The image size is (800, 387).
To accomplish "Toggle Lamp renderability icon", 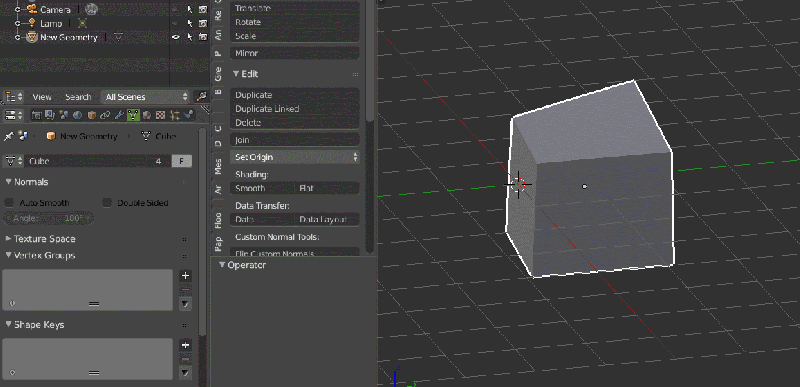I will click(203, 23).
